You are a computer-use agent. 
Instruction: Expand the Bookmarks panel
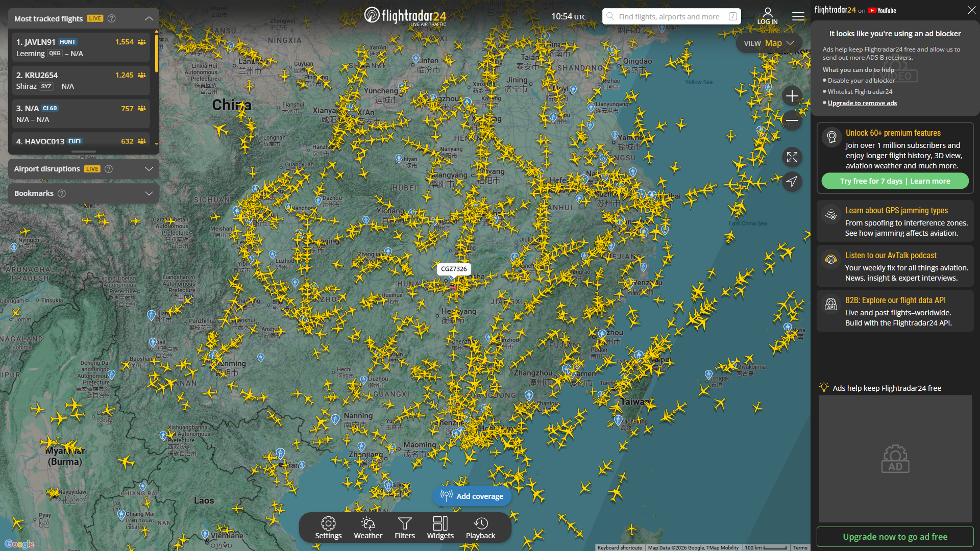(149, 193)
